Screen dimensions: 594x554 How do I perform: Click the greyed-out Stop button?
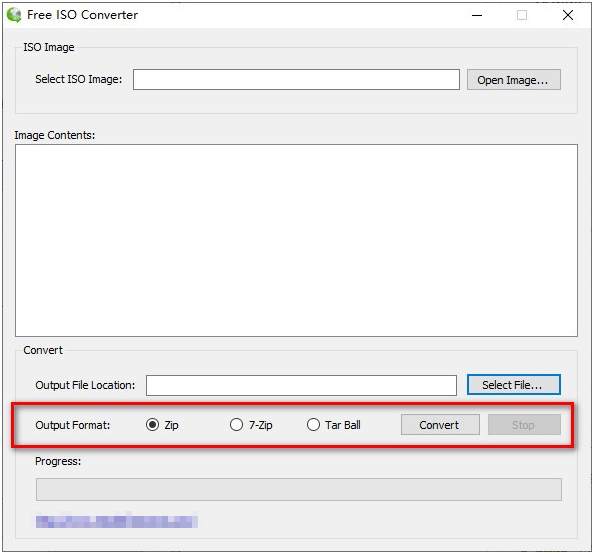524,425
